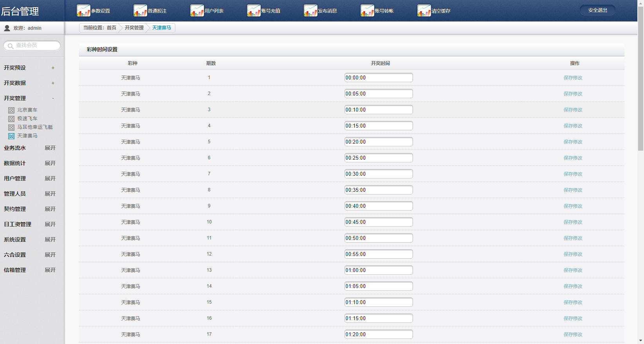Click the 清空缓存 icon
The height and width of the screenshot is (344, 644).
pyautogui.click(x=424, y=11)
